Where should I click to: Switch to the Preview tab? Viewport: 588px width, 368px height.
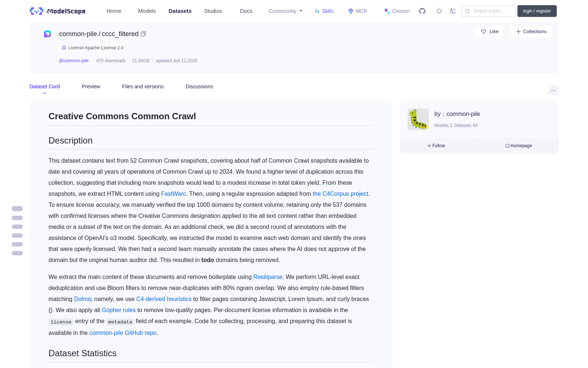click(91, 86)
